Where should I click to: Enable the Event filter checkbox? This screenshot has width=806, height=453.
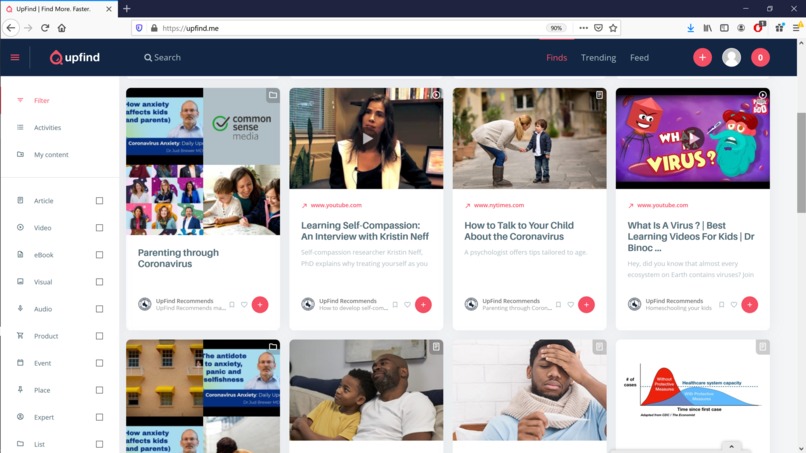tap(99, 363)
